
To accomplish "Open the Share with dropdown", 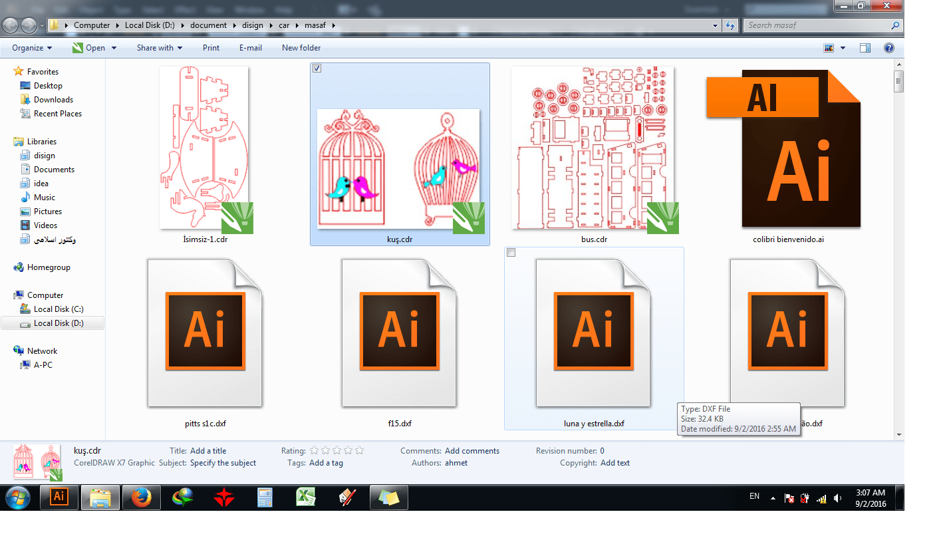I will (x=160, y=48).
